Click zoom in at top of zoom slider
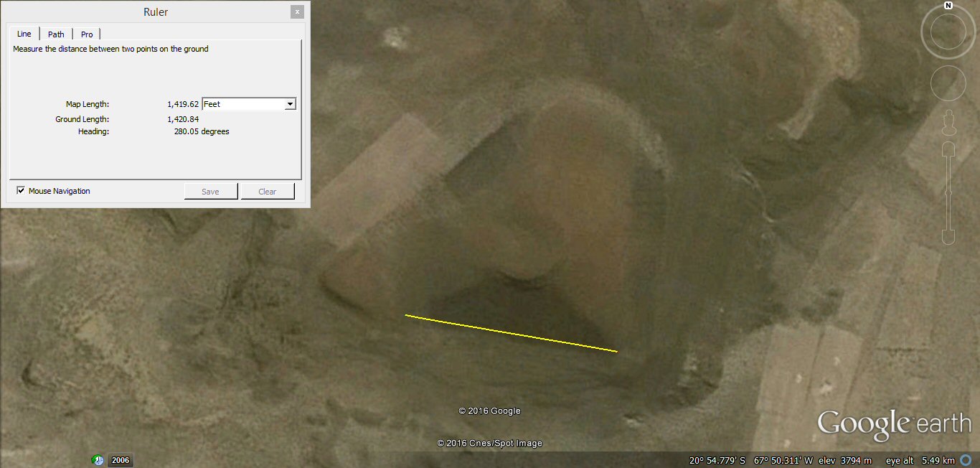The height and width of the screenshot is (468, 980). 948,150
